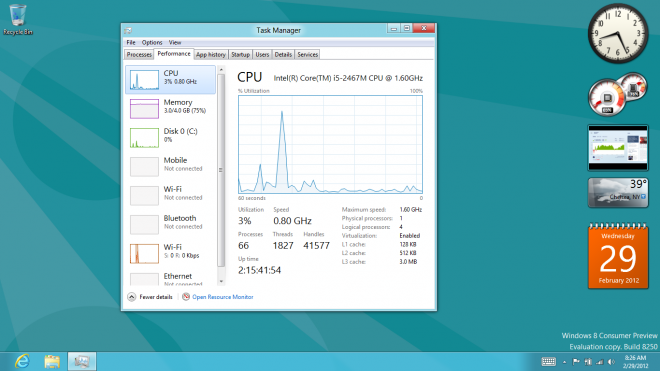Click the calendar gadget showing 29
Image resolution: width=660 pixels, height=371 pixels.
click(x=618, y=256)
